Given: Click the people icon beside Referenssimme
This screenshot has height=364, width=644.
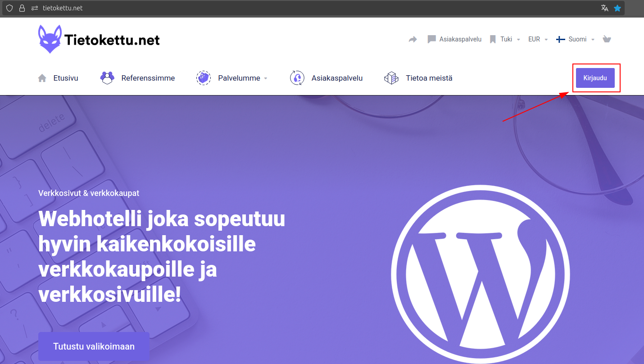Looking at the screenshot, I should pos(107,78).
